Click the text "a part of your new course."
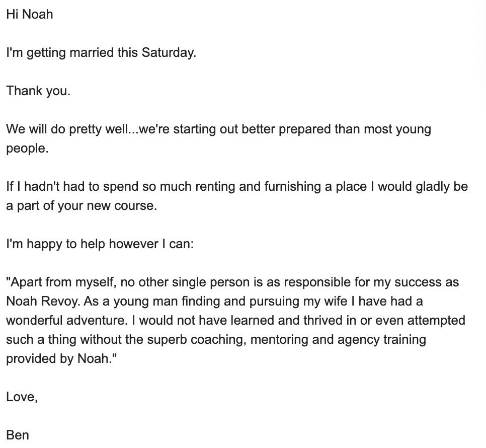The width and height of the screenshot is (486, 448). click(x=82, y=205)
